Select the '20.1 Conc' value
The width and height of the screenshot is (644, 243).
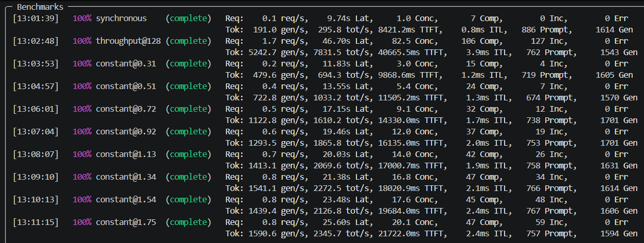[414, 222]
